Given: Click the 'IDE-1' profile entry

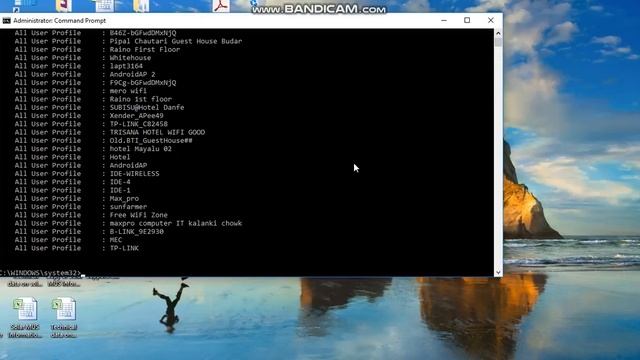Looking at the screenshot, I should coord(120,190).
